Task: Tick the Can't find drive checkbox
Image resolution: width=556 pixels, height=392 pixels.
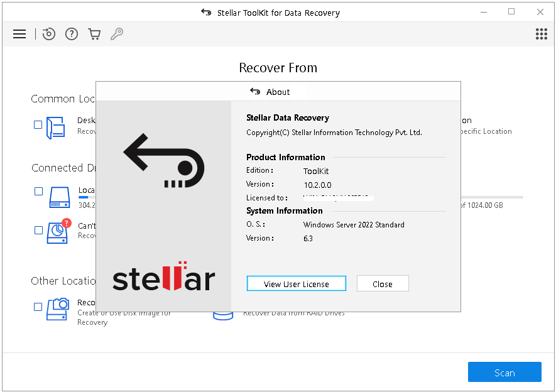Action: tap(39, 231)
